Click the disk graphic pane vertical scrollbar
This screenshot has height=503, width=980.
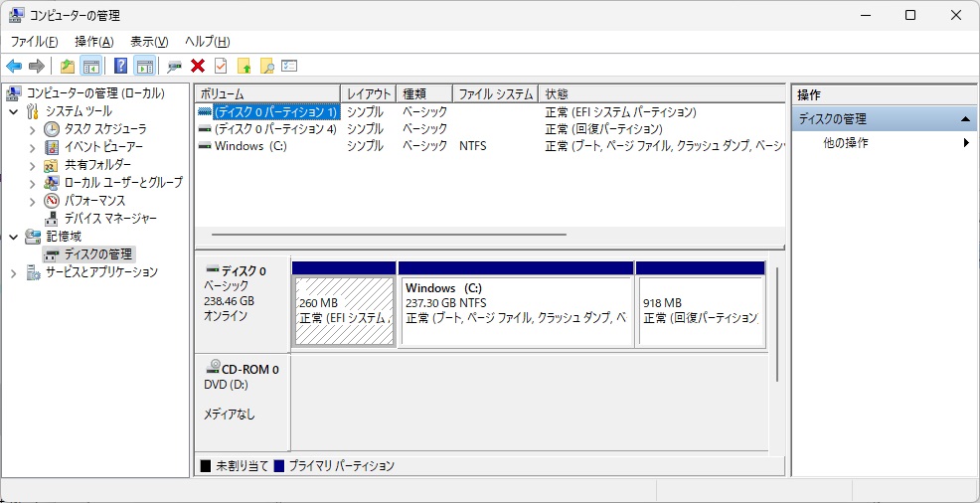coord(777,324)
